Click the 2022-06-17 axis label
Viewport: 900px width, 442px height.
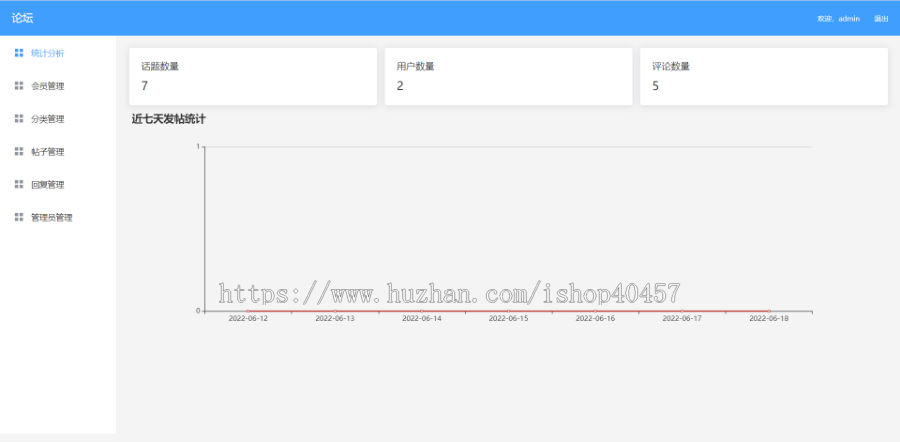682,318
